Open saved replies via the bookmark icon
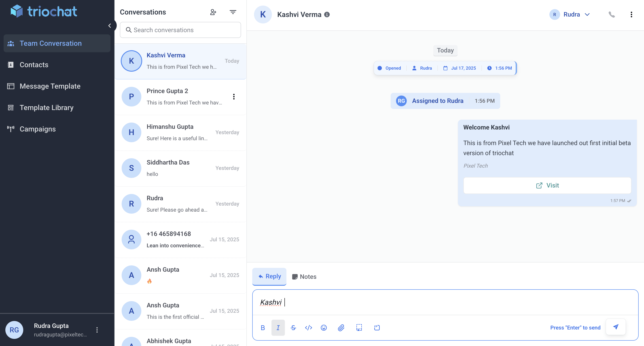This screenshot has height=346, width=644. (x=359, y=327)
